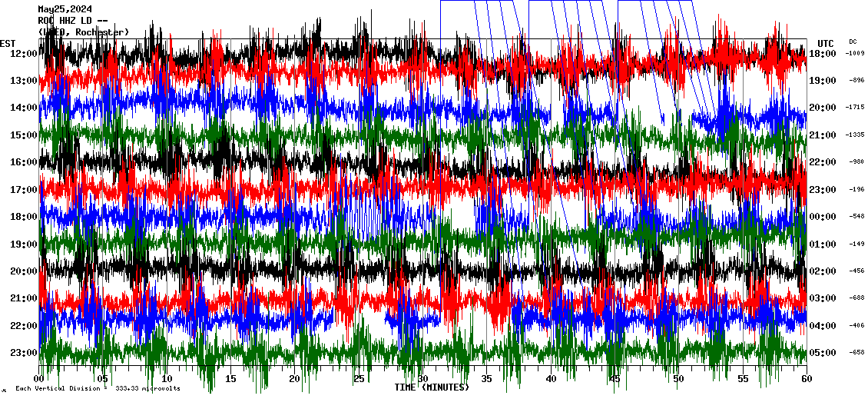
Task: Click the 05:00 UTC row label
Action: 823,353
